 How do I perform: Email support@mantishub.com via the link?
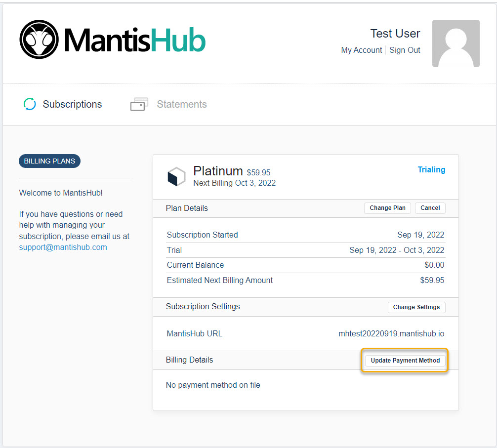pos(63,247)
